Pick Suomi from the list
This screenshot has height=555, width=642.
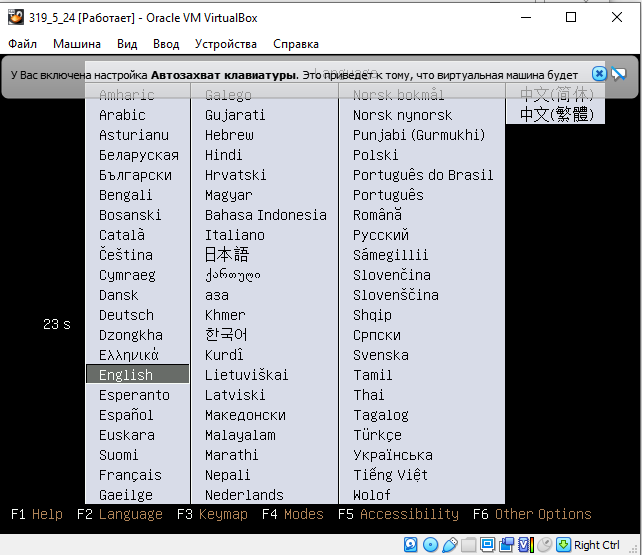(x=119, y=455)
